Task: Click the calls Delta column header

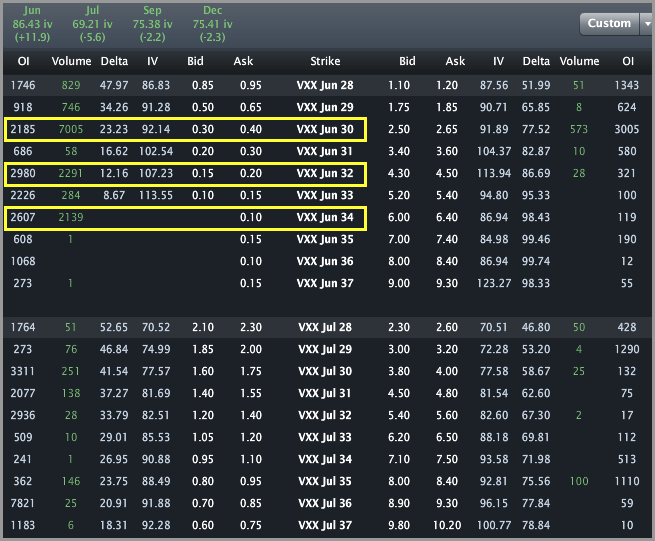Action: [114, 61]
